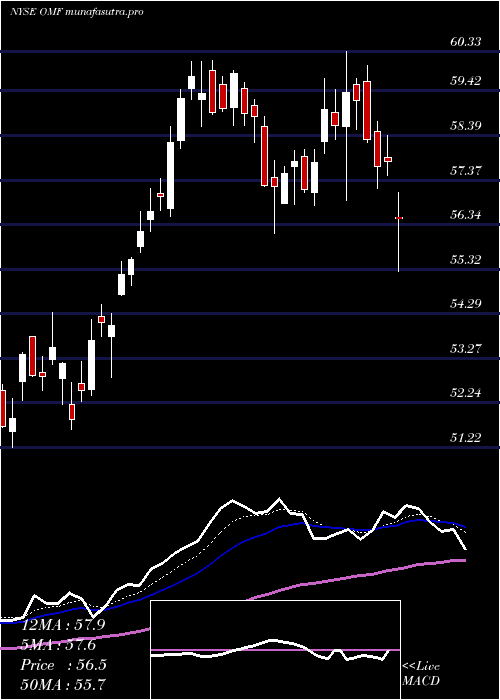Click the Price : 56.5 legend entry
Screen dimensions: 500x700
pyautogui.click(x=63, y=665)
